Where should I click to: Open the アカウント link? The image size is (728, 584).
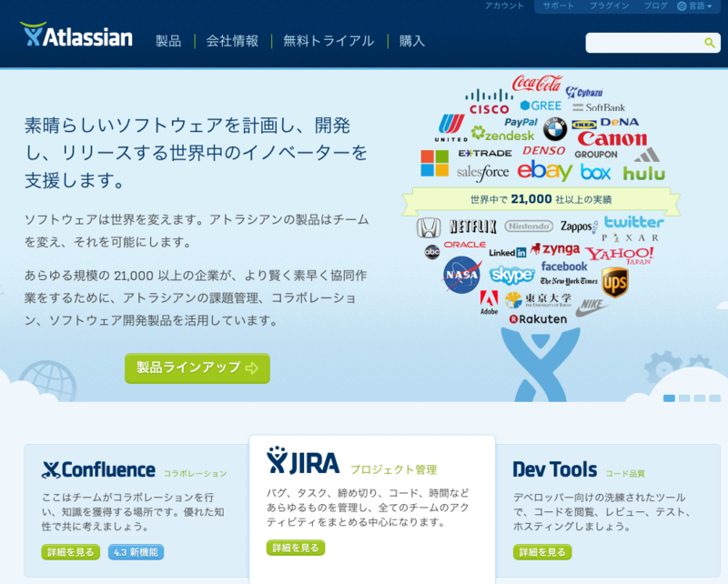(x=504, y=6)
